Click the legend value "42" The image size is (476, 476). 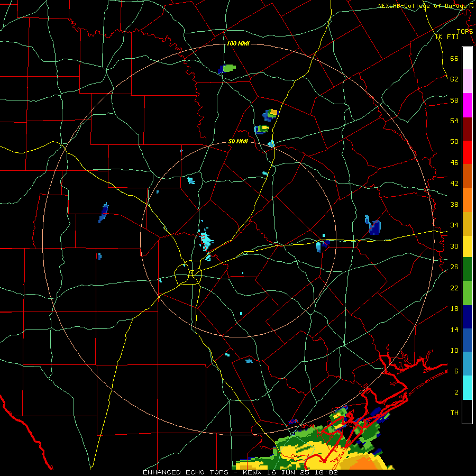point(454,183)
